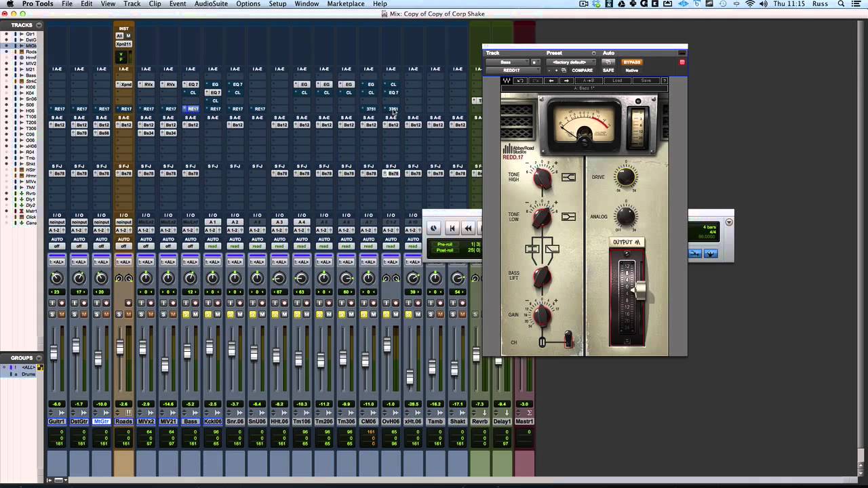868x488 pixels.
Task: Click the ANALOG knob
Action: (x=625, y=217)
